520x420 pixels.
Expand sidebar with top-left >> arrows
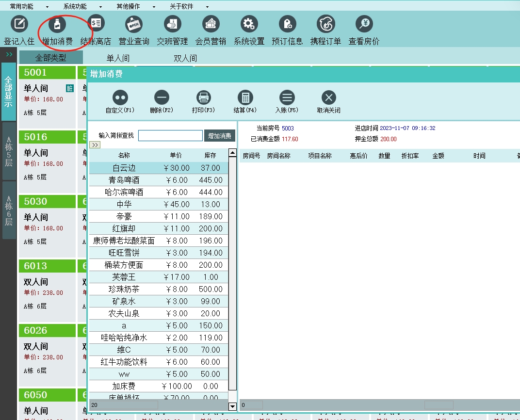pyautogui.click(x=9, y=55)
